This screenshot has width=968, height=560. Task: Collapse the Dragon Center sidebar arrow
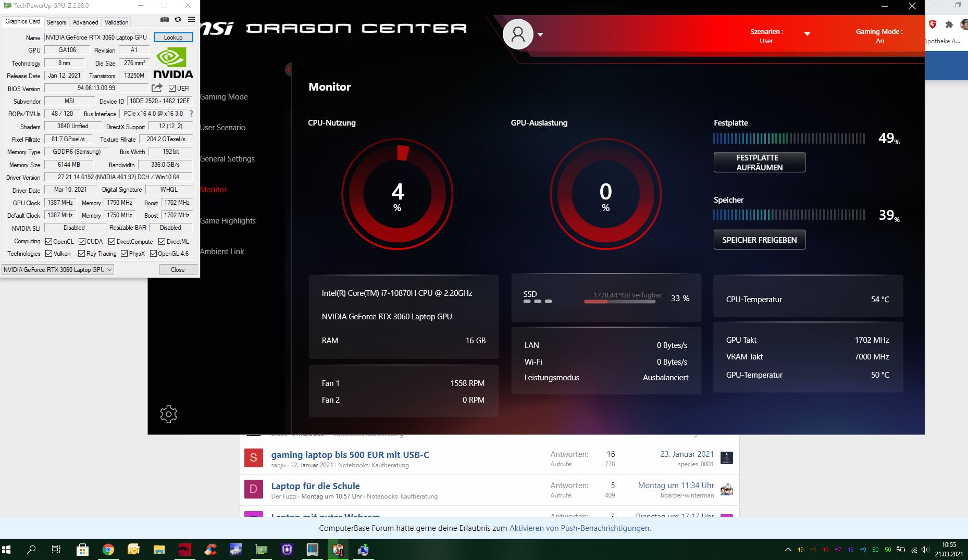tap(288, 69)
